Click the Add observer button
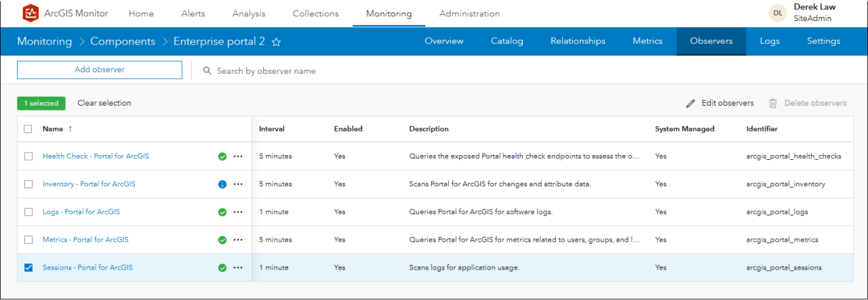 [100, 70]
